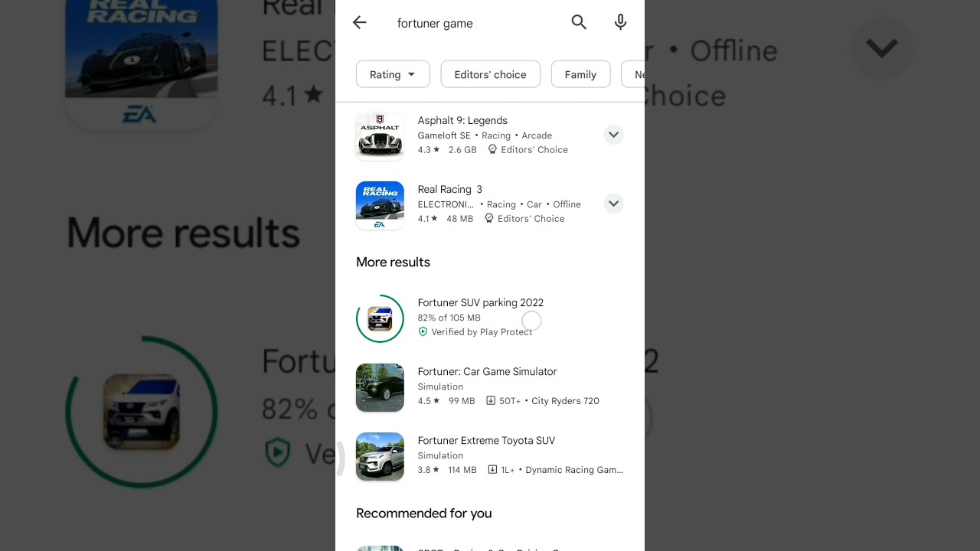Screen dimensions: 980x551
Task: Select the Fortuner: Car Game Simulator title
Action: click(x=487, y=371)
